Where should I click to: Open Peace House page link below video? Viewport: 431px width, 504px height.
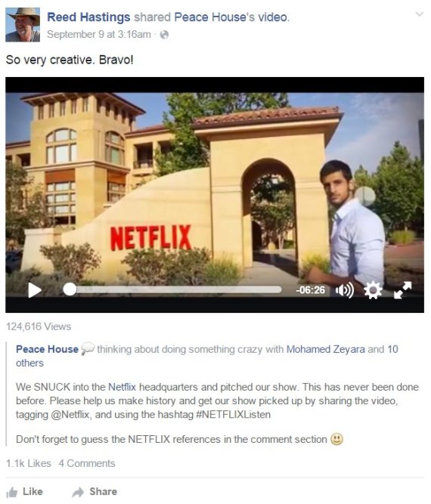point(48,349)
